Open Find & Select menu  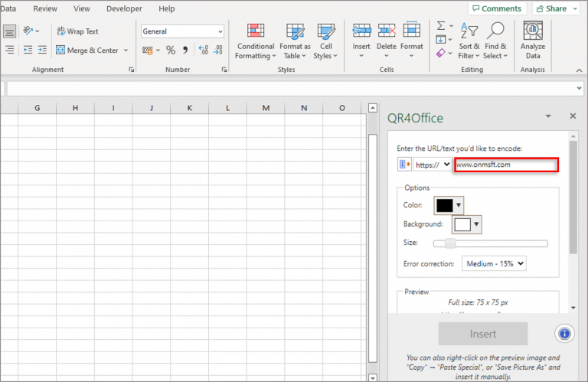pyautogui.click(x=495, y=41)
